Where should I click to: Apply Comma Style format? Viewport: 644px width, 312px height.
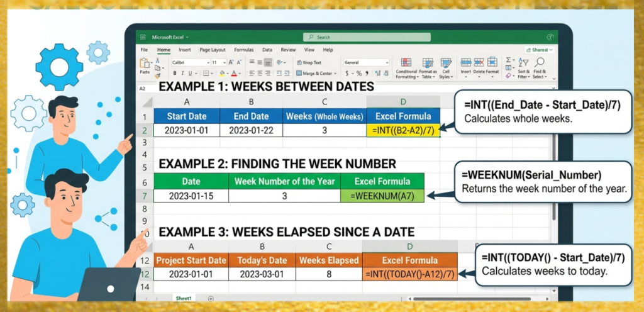(x=367, y=73)
